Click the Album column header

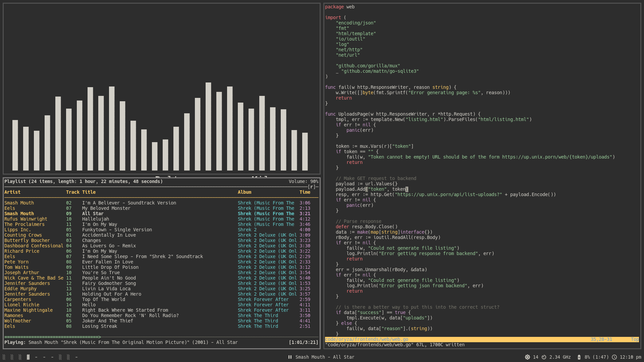[x=245, y=192]
